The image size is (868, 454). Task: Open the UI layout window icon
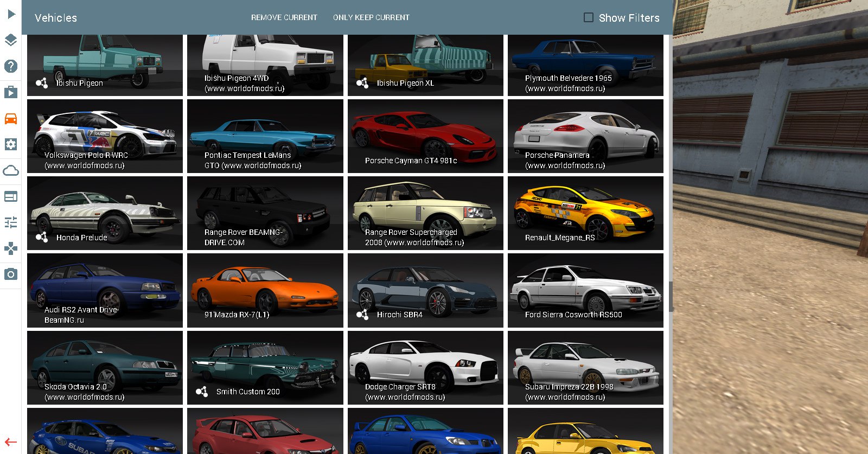[11, 196]
